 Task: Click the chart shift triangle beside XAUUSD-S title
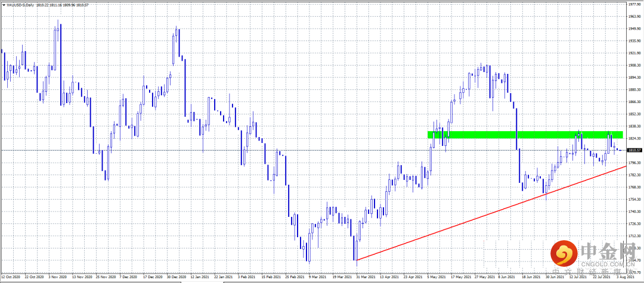tap(4, 4)
